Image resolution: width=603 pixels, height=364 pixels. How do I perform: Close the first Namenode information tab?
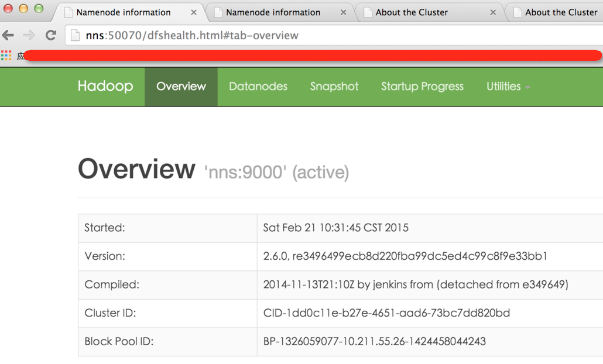click(x=194, y=12)
